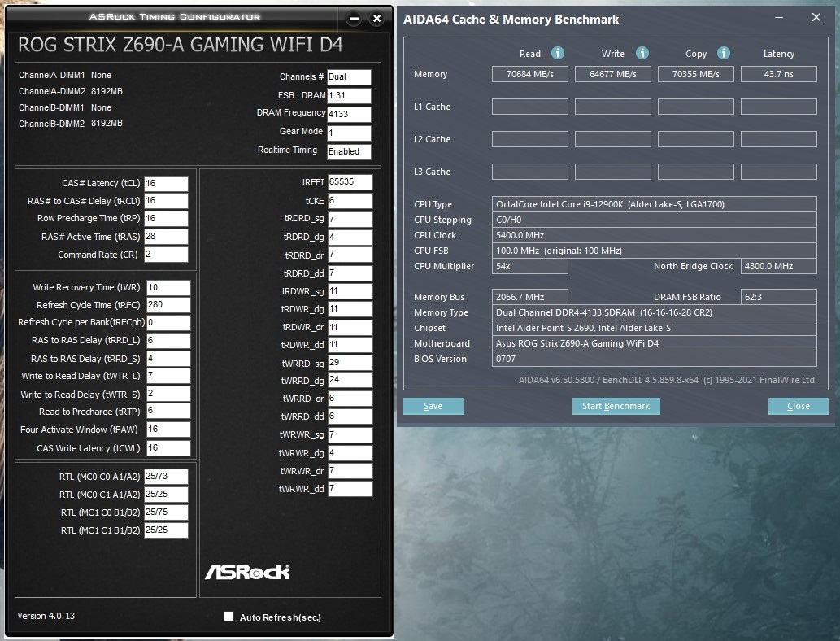Select the CAS Write Latency (tCWL) field
Image resolution: width=840 pixels, height=641 pixels.
(168, 448)
